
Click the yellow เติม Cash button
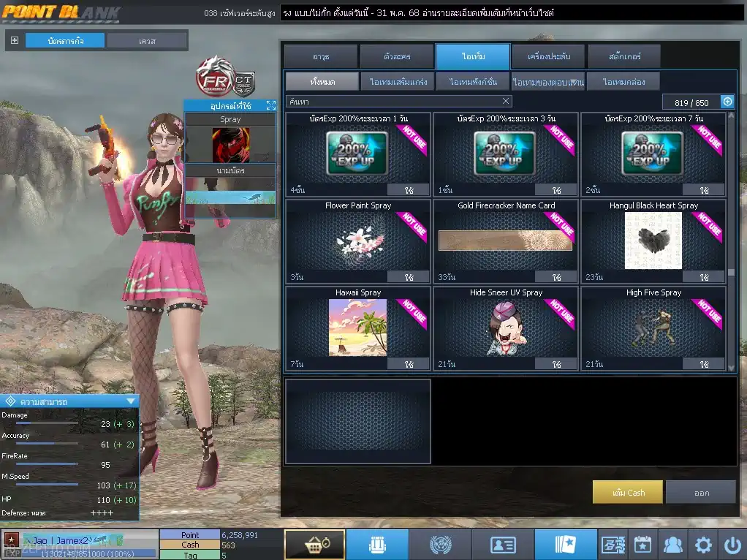coord(628,492)
